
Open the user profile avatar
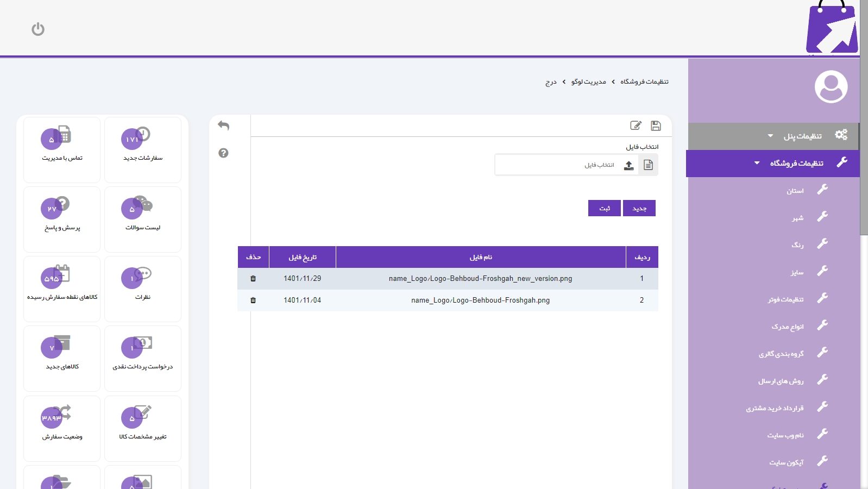[x=831, y=87]
